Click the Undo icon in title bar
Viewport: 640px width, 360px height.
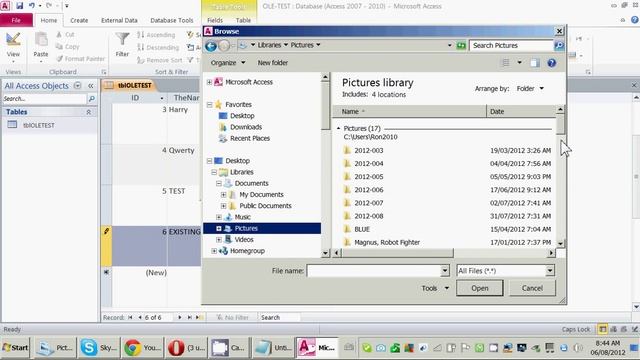(x=31, y=6)
